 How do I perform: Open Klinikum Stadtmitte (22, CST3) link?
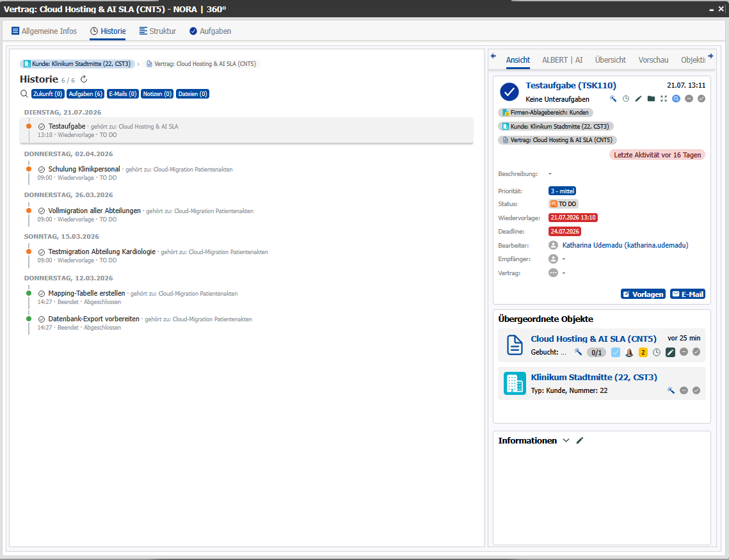pyautogui.click(x=594, y=378)
